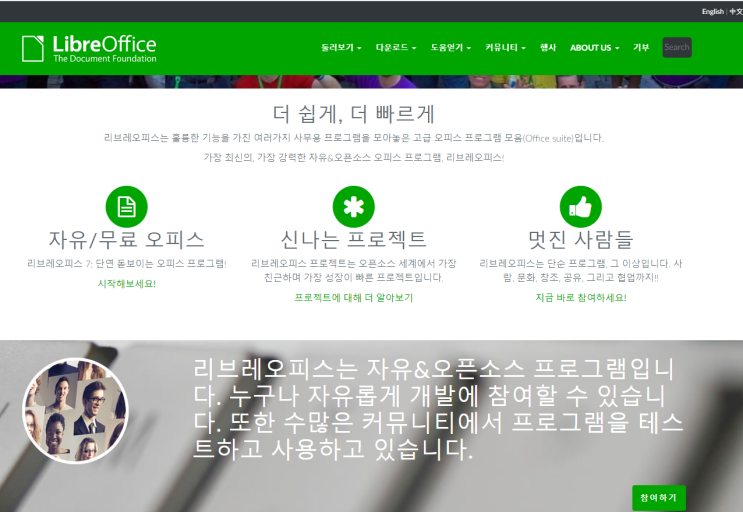Switch language to 中文
This screenshot has height=512, width=743.
(736, 11)
